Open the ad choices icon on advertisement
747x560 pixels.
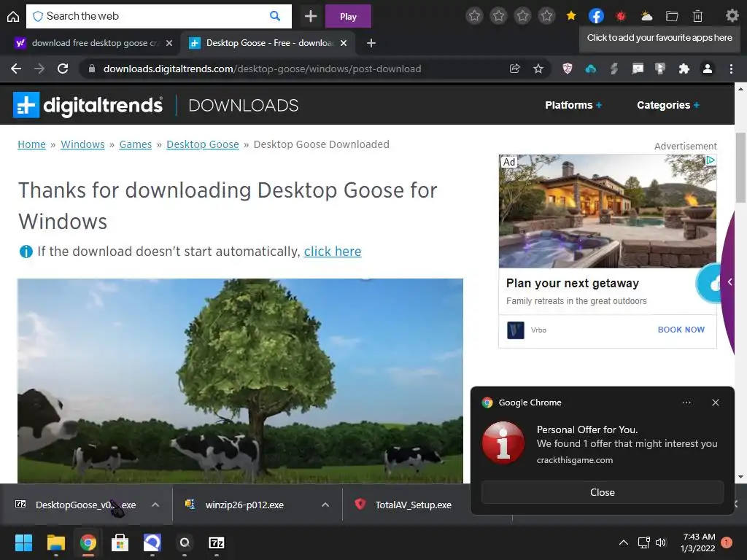coord(711,160)
